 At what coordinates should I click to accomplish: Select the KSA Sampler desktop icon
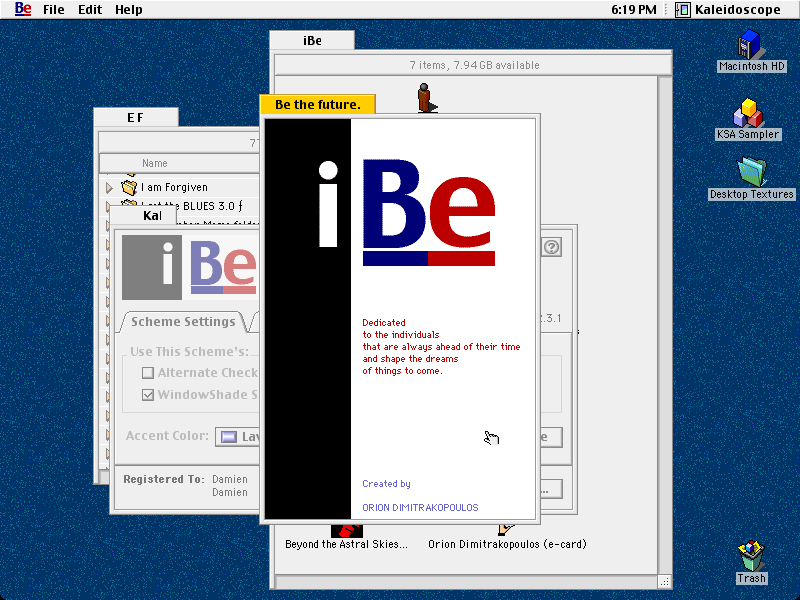(748, 112)
